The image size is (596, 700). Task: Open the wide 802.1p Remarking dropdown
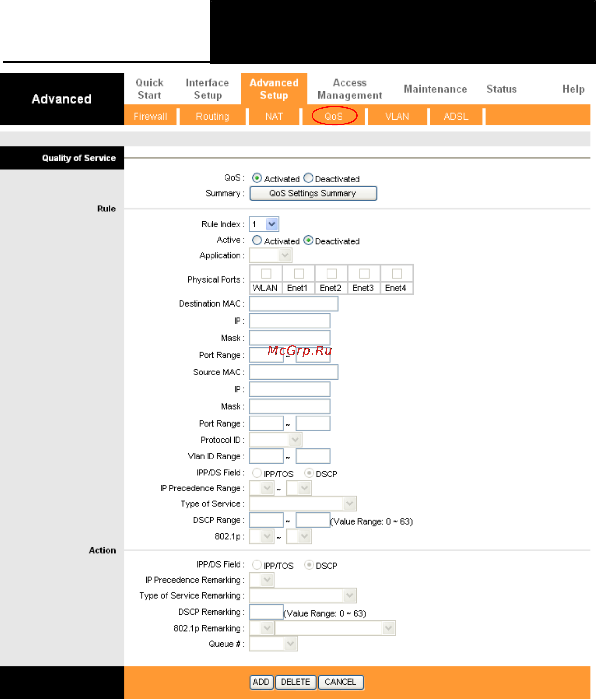(x=335, y=628)
